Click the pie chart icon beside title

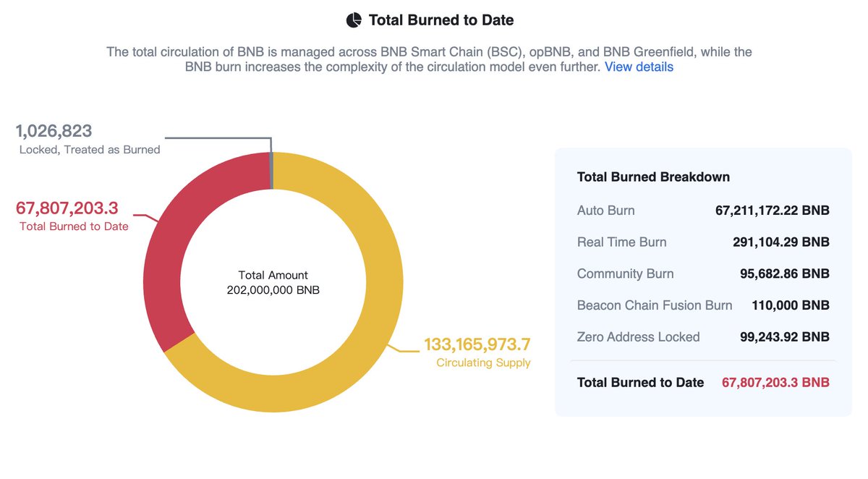(x=354, y=20)
